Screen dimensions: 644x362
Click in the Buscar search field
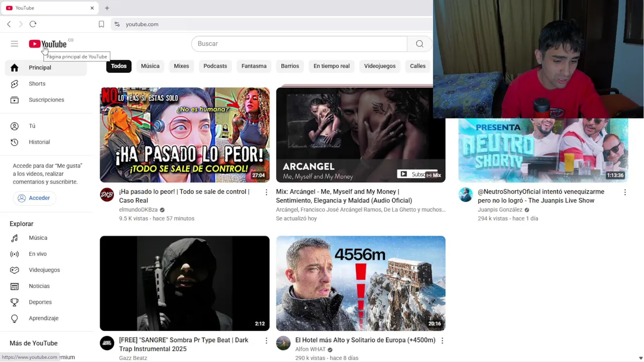[299, 44]
